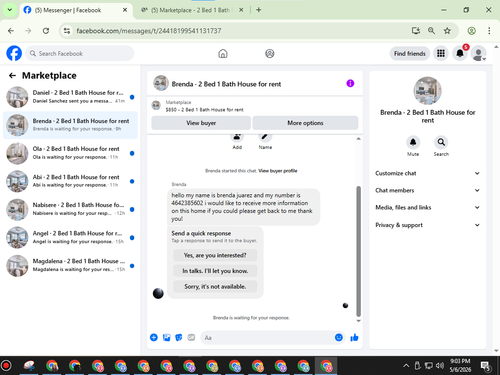This screenshot has height=375, width=500.
Task: Open the View buyer profile link
Action: click(278, 171)
